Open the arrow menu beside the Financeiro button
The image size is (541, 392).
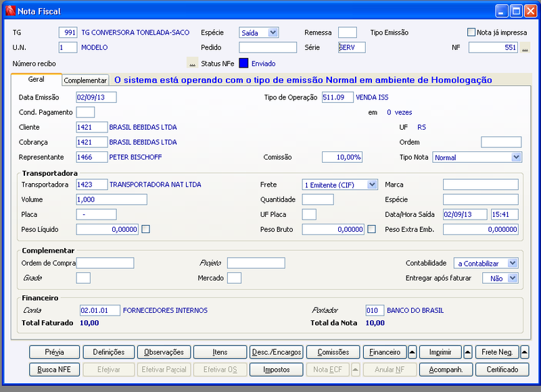(x=413, y=351)
